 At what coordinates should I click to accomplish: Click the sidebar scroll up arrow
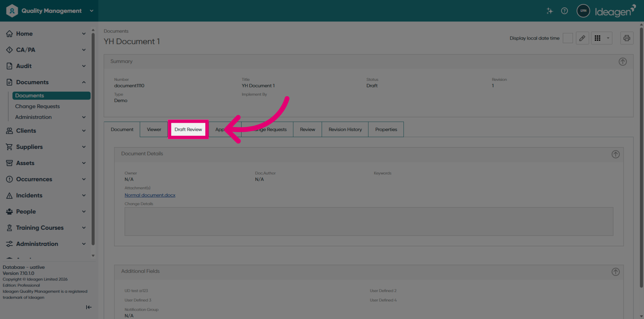click(x=93, y=30)
